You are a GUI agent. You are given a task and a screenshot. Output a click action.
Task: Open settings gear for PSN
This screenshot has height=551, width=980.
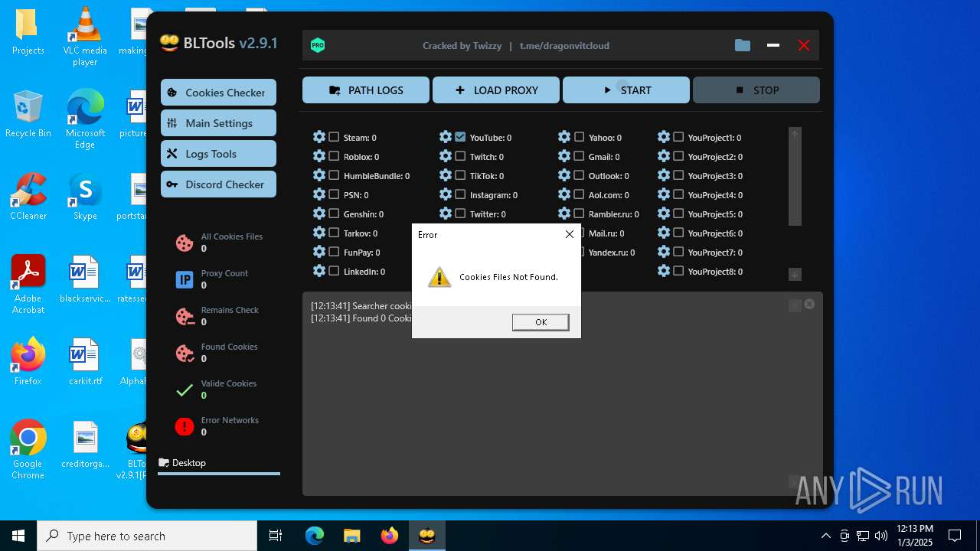319,194
